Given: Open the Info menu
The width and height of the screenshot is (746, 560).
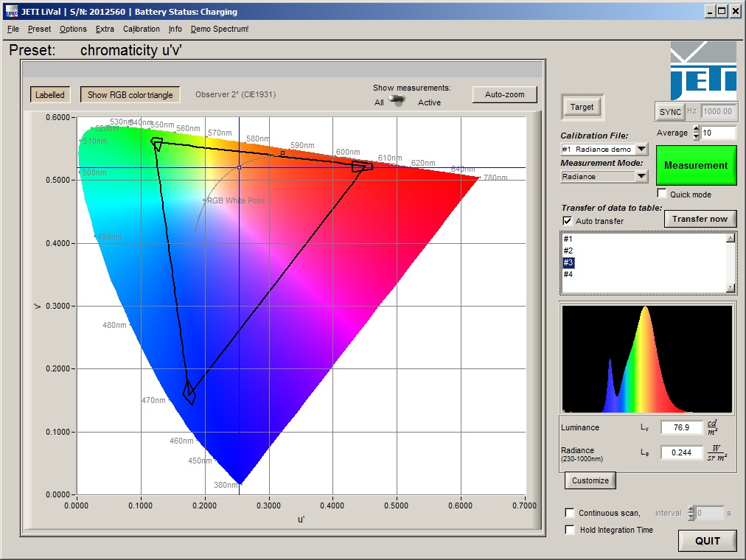Looking at the screenshot, I should click(x=175, y=29).
